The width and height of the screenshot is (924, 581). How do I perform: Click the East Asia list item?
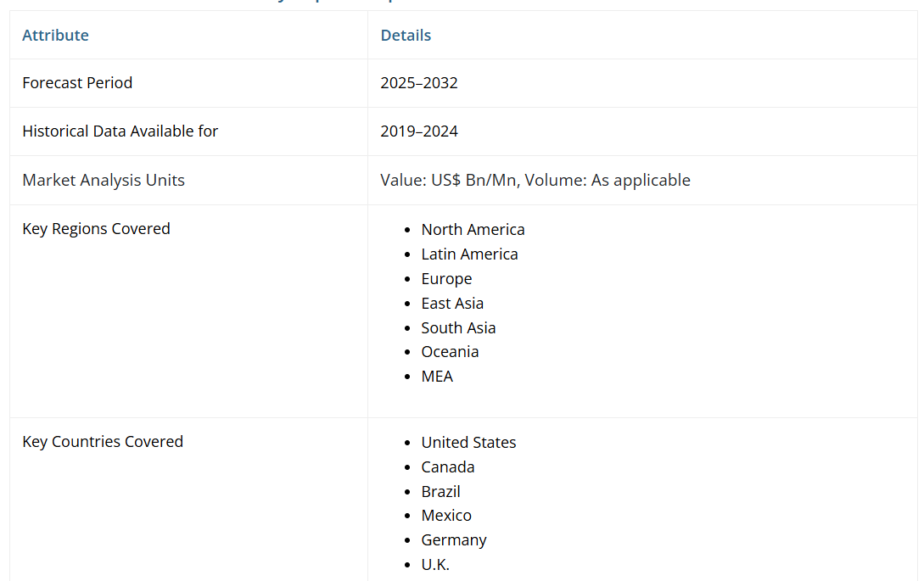pyautogui.click(x=452, y=303)
